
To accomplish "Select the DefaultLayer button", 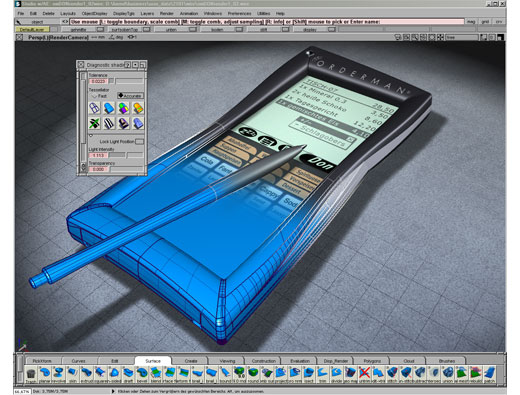I will [x=32, y=29].
